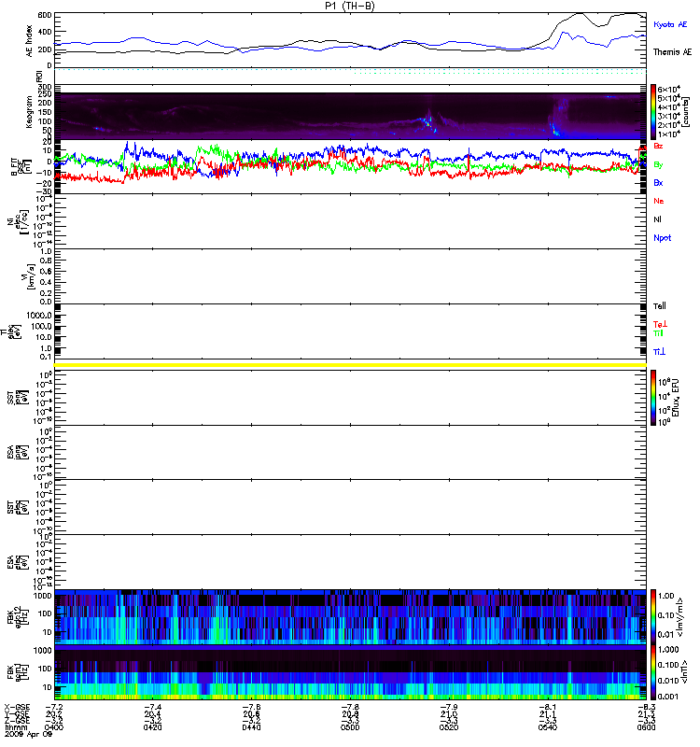The image size is (700, 747).
Task: Click inside the Keogram spectrogram panel
Action: [351, 112]
